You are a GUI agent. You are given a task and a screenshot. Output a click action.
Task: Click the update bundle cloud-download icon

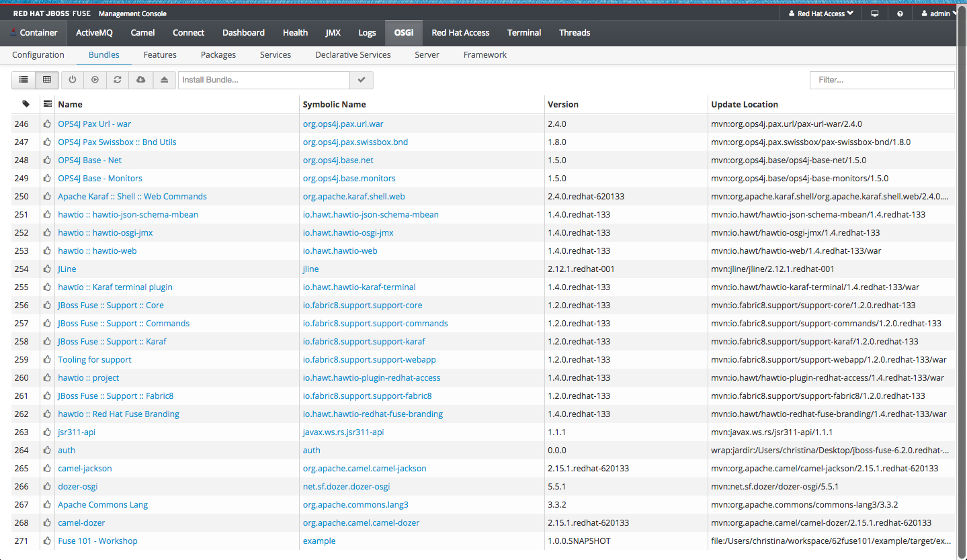click(140, 80)
